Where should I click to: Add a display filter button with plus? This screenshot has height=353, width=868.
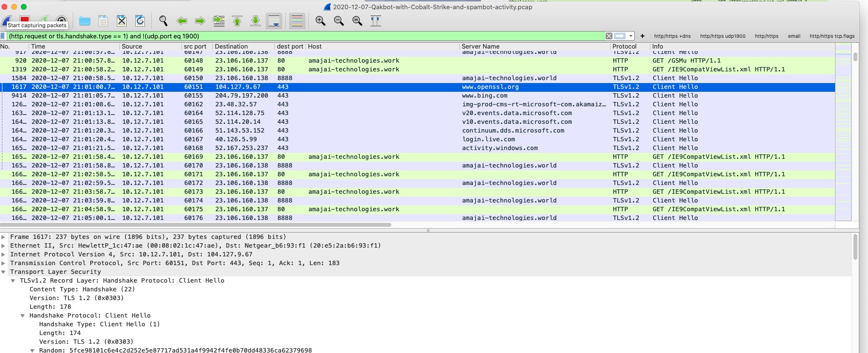point(643,36)
